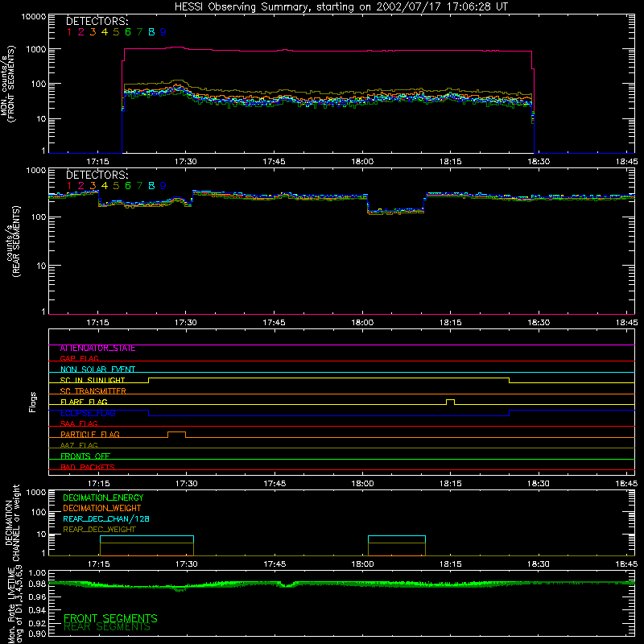Select the BAD_PACKETS flag label

tap(88, 467)
